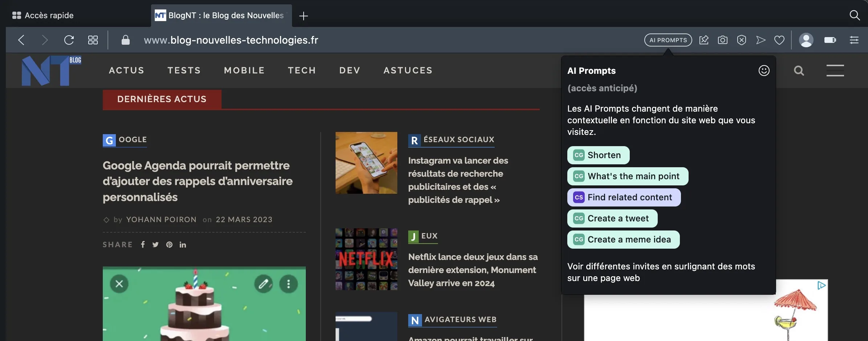
Task: Choose the Create a tweet prompt
Action: tap(612, 218)
